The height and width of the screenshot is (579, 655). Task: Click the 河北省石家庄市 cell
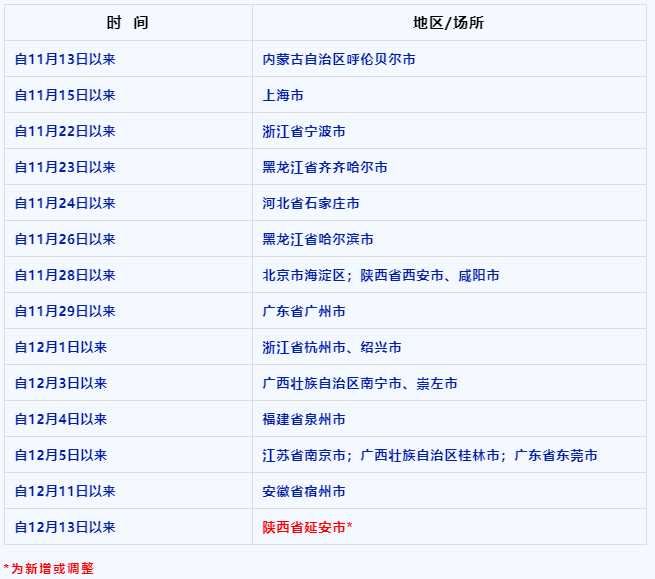pyautogui.click(x=449, y=203)
